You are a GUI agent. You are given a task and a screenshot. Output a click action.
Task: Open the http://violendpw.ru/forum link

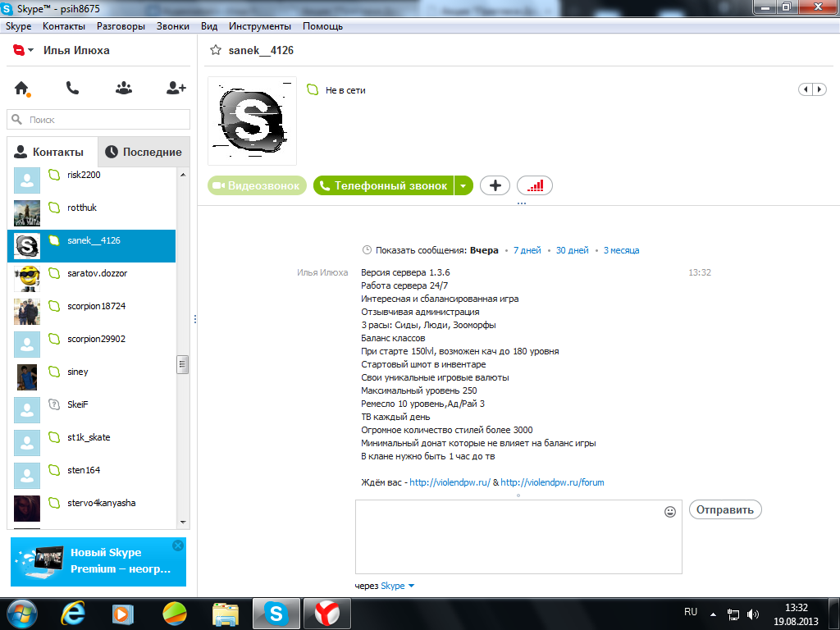tap(552, 482)
